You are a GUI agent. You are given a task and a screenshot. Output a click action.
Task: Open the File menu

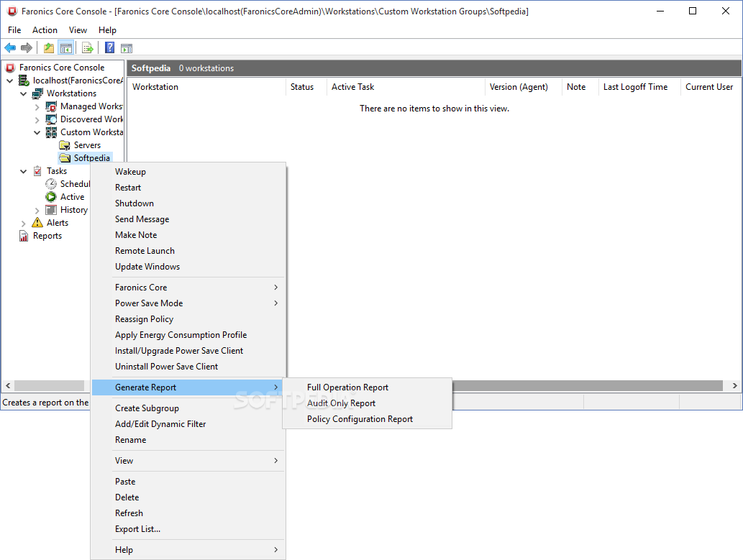[14, 30]
